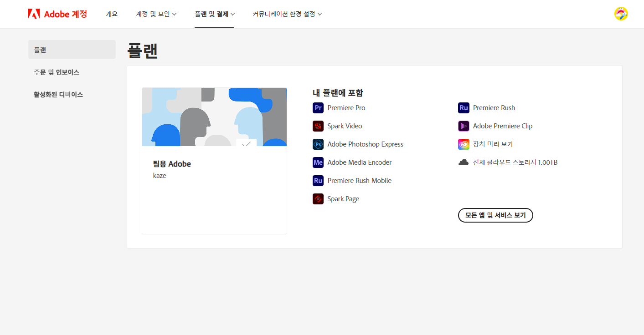
Task: Click the Spark Video label
Action: point(345,126)
